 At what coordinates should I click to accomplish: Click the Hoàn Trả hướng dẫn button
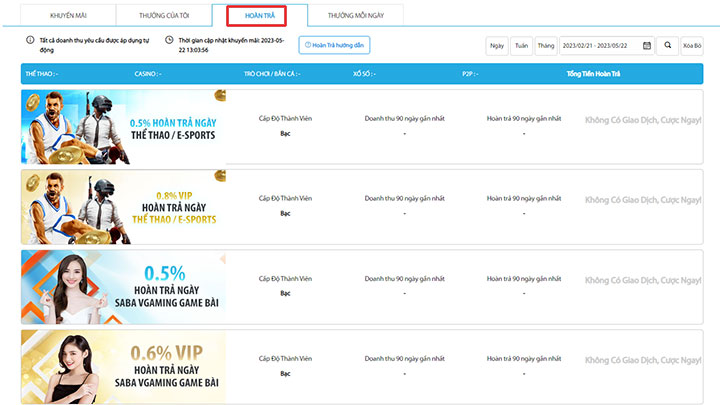[334, 45]
